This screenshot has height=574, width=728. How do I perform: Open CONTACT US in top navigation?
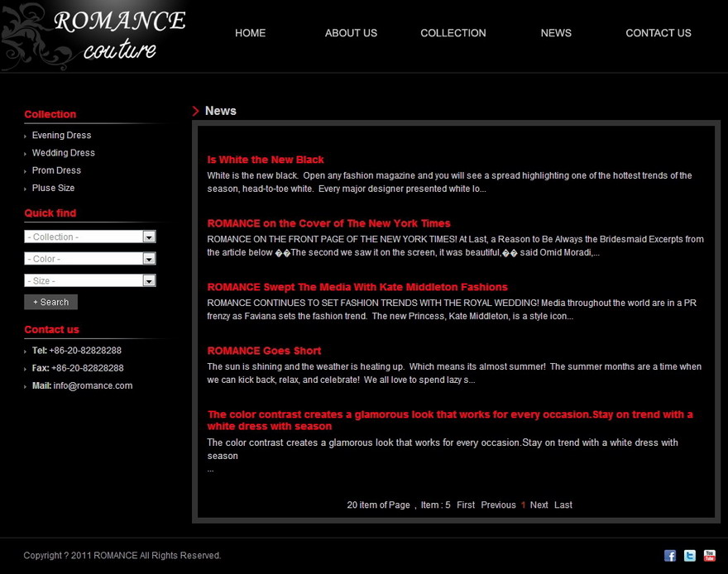tap(659, 33)
